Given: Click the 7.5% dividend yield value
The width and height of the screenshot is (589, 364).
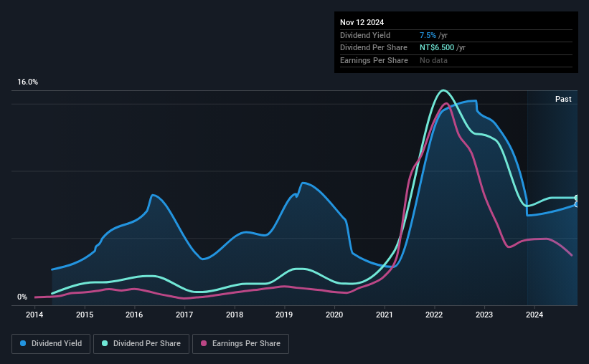Looking at the screenshot, I should point(428,35).
